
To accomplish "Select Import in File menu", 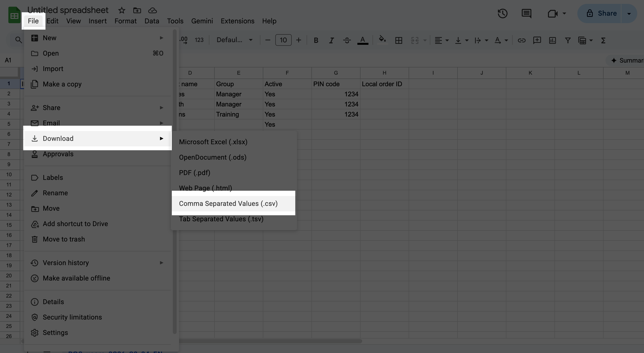I will [x=97, y=69].
